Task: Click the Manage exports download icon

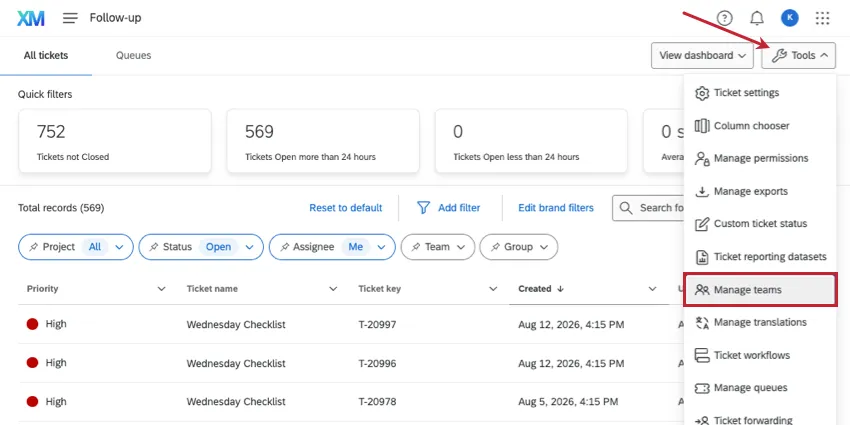Action: (x=702, y=191)
